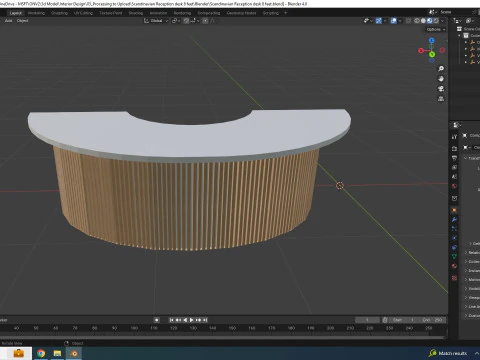
Task: Switch to wireframe viewport shading
Action: (417, 21)
